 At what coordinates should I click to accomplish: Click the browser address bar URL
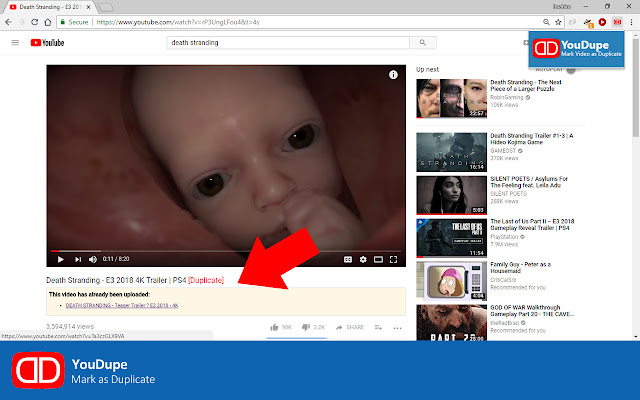tap(178, 22)
